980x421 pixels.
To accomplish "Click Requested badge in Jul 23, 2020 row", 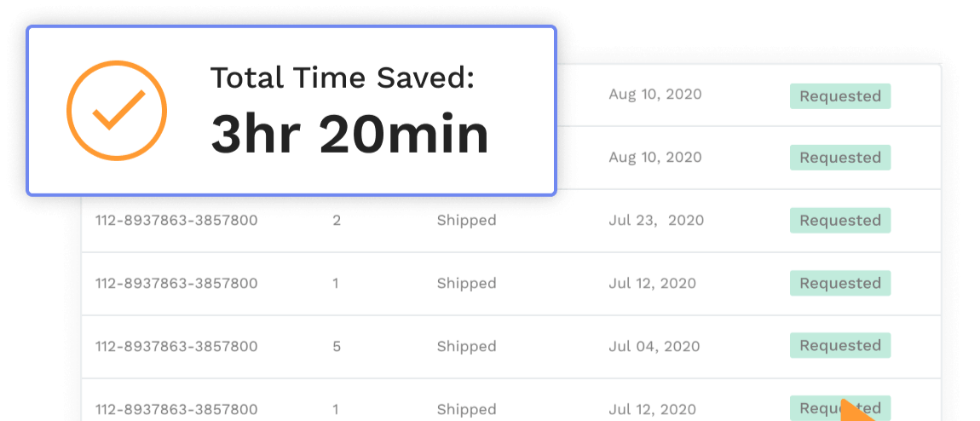I will pyautogui.click(x=840, y=221).
